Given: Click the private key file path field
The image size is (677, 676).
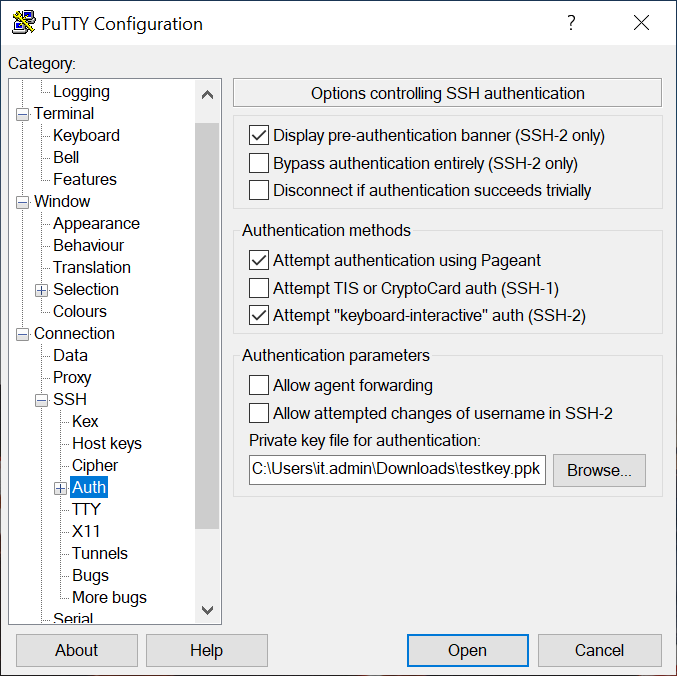Looking at the screenshot, I should coord(397,470).
